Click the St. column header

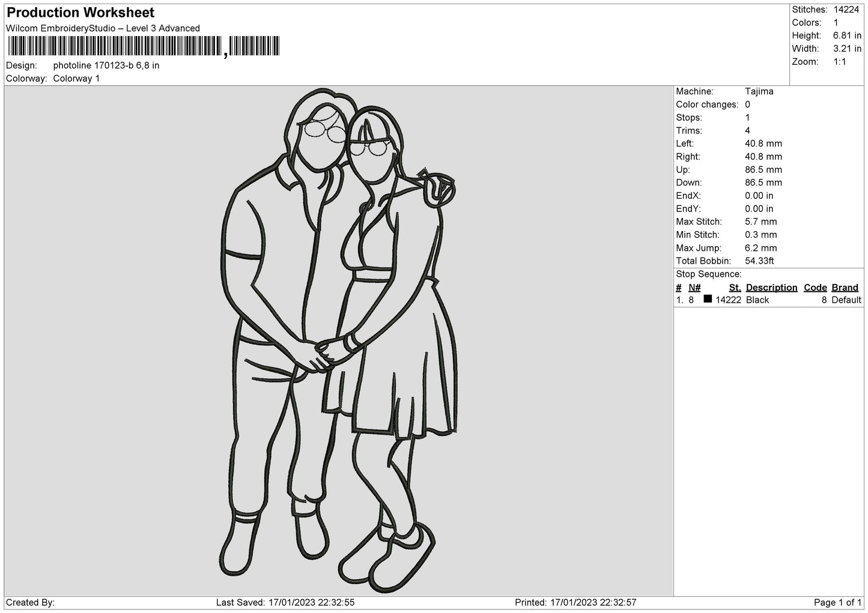pos(735,288)
